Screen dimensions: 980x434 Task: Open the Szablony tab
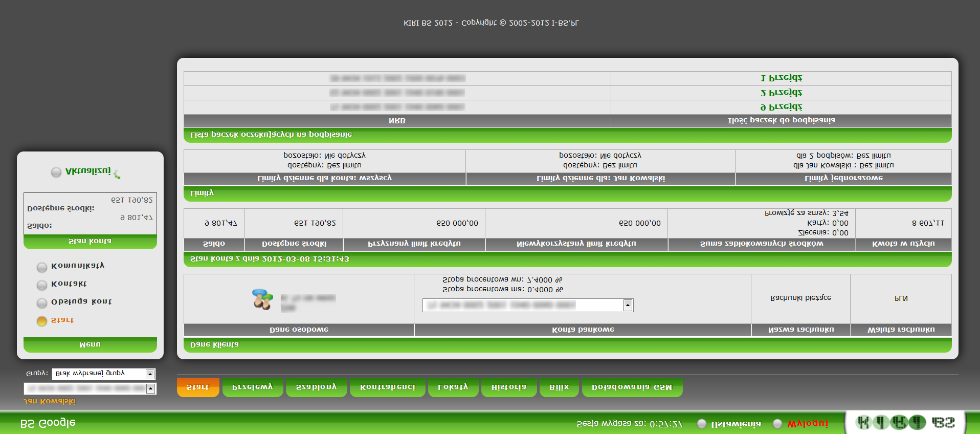click(317, 387)
